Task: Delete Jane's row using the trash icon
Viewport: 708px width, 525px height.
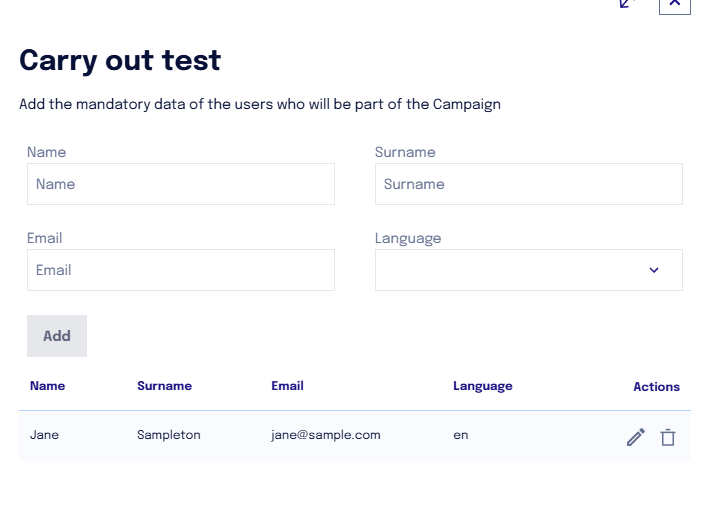Action: pyautogui.click(x=668, y=437)
